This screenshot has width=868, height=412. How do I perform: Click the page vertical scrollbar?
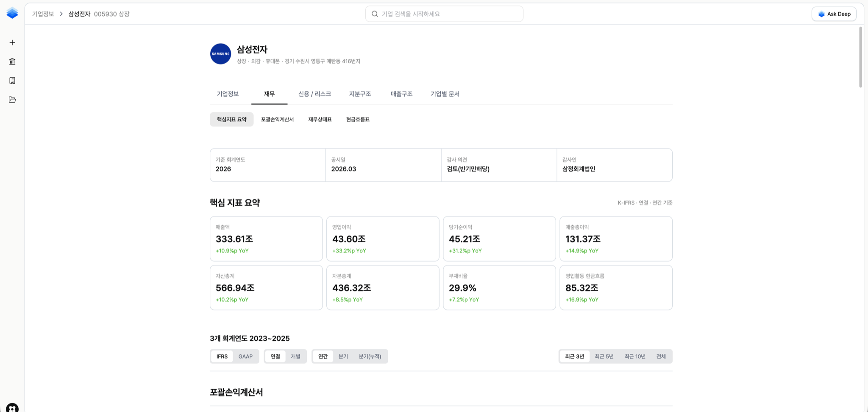coord(860,57)
